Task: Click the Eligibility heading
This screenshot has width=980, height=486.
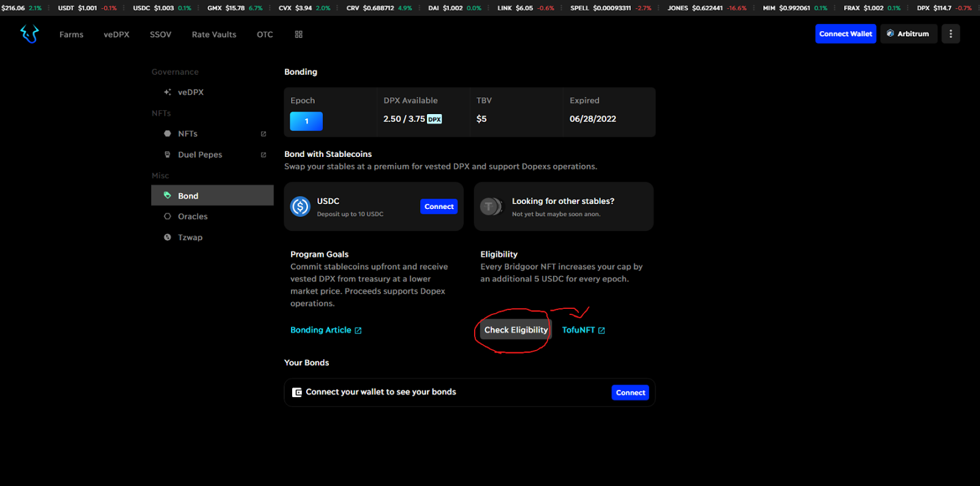Action: [x=499, y=254]
